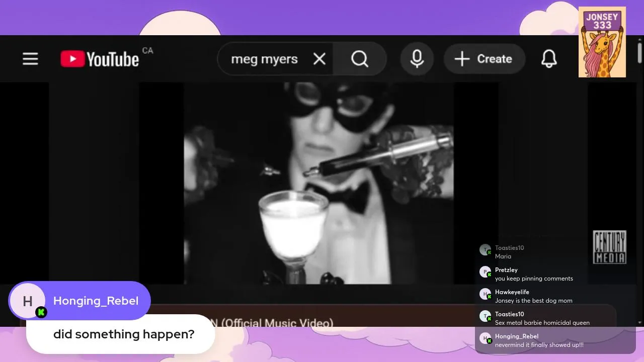Image resolution: width=644 pixels, height=362 pixels.
Task: Click Pretzley's username in chat
Action: point(506,270)
